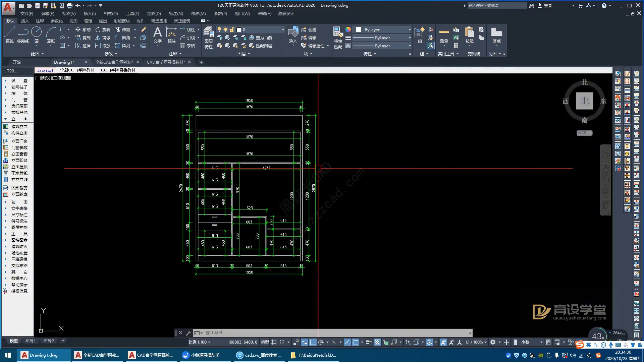644x362 pixels.
Task: Toggle lineweight display in status bar
Action: pyautogui.click(x=369, y=342)
